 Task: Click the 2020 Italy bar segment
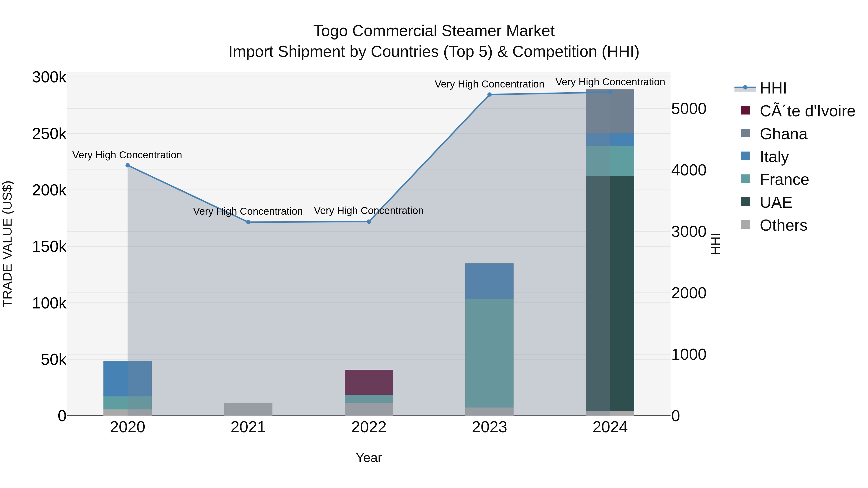(128, 379)
